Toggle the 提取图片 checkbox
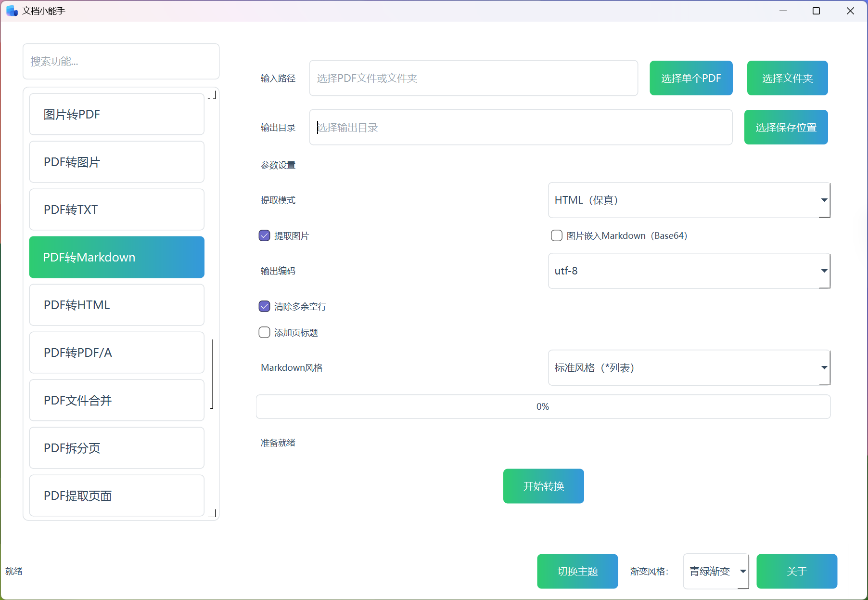Image resolution: width=868 pixels, height=600 pixels. click(x=265, y=235)
